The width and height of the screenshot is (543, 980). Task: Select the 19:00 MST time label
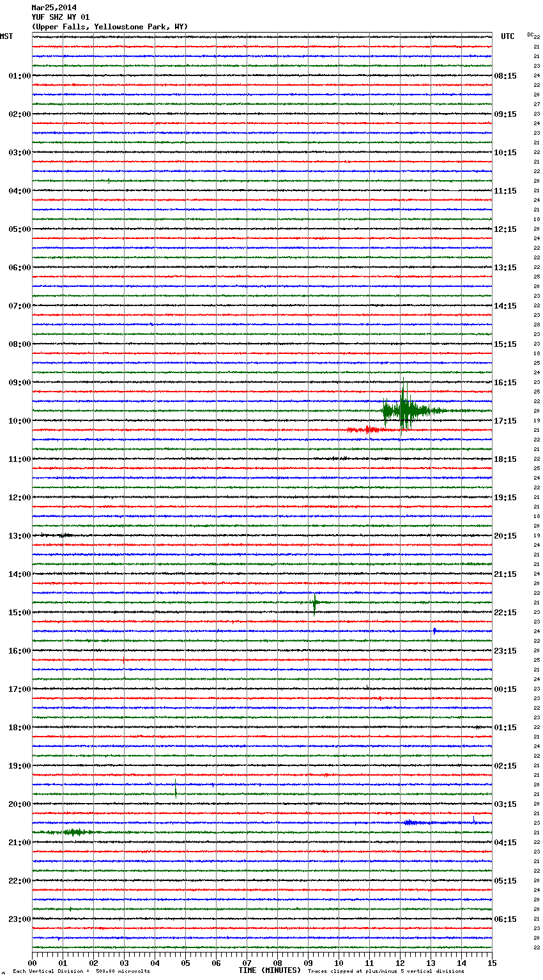20,766
